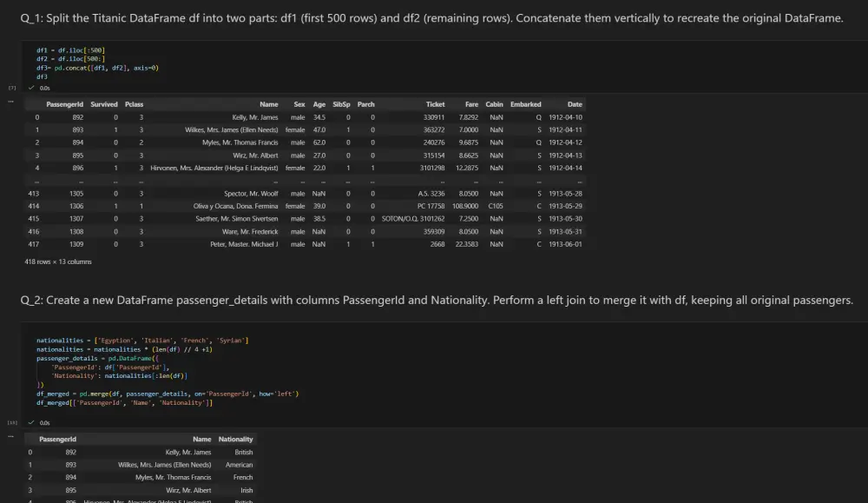
Task: Click the ticket value 'A.5. 3236'
Action: coord(431,194)
